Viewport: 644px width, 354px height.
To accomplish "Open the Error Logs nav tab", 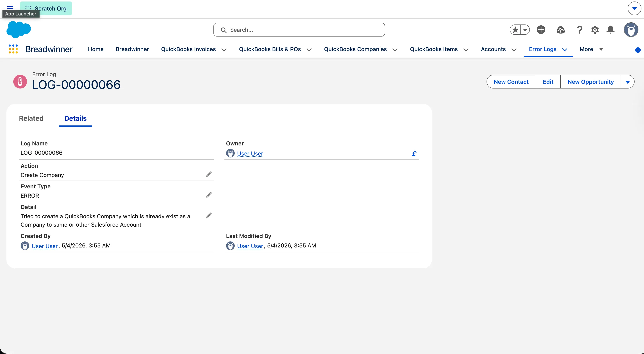I will 543,49.
